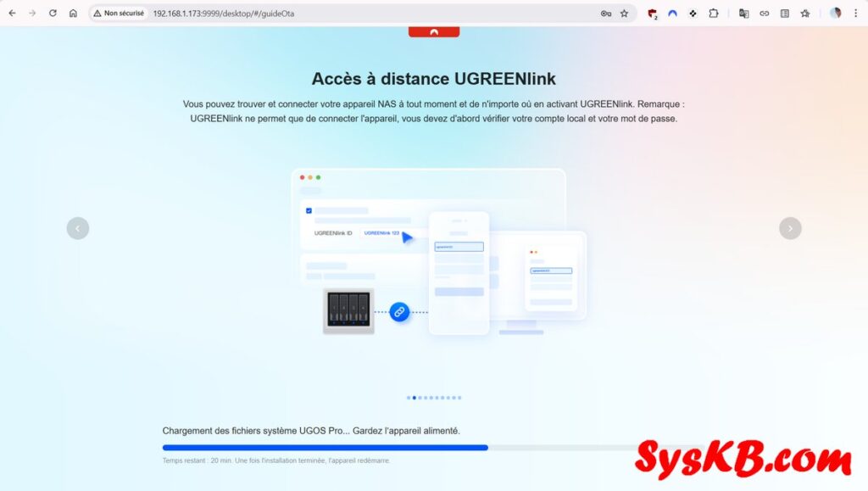Click the UGREENlink ID illustration in the carousel
Image resolution: width=868 pixels, height=491 pixels.
point(439,252)
